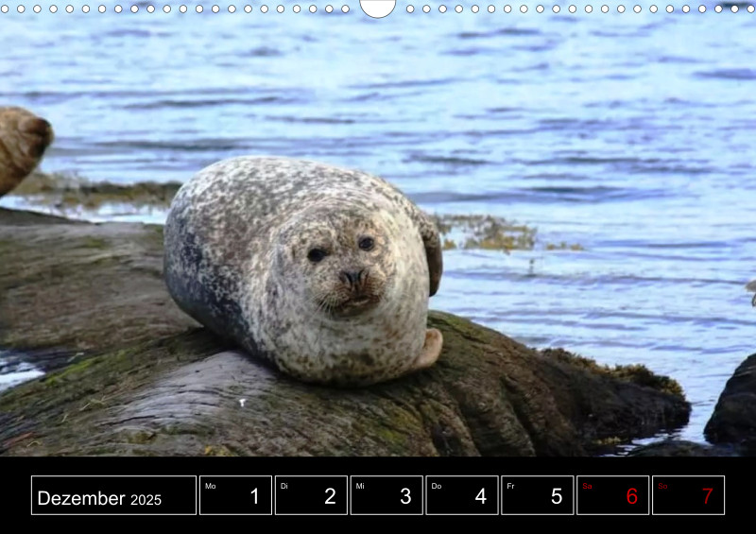Viewport: 756px width, 534px height.
Task: Select Saturday December 6 cell
Action: pos(612,495)
